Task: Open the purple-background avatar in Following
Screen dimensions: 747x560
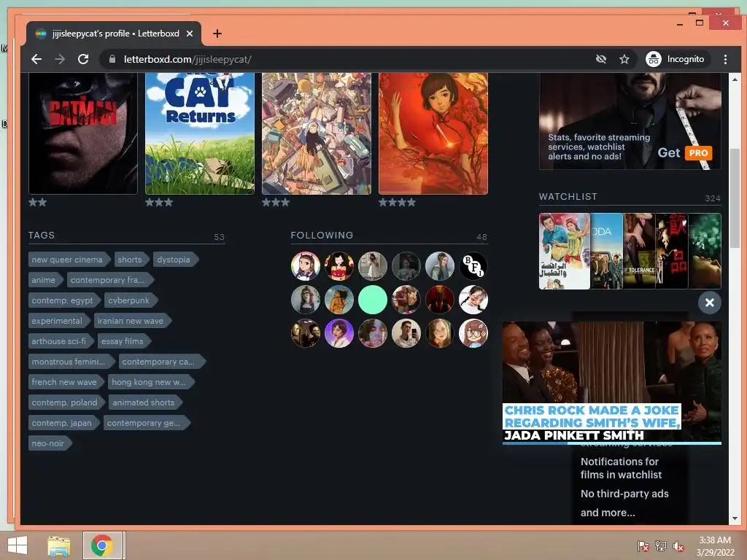Action: click(339, 332)
